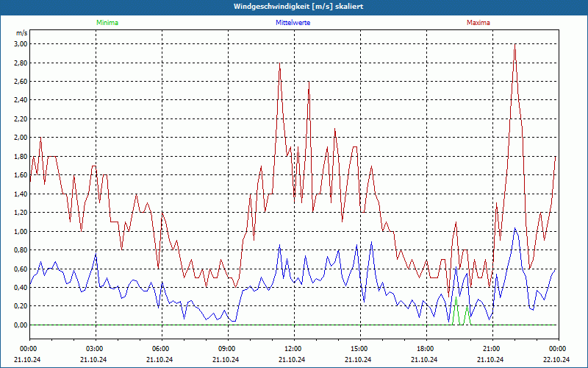The width and height of the screenshot is (588, 368).
Task: Select the green 'Minima' legend label
Action: click(107, 23)
